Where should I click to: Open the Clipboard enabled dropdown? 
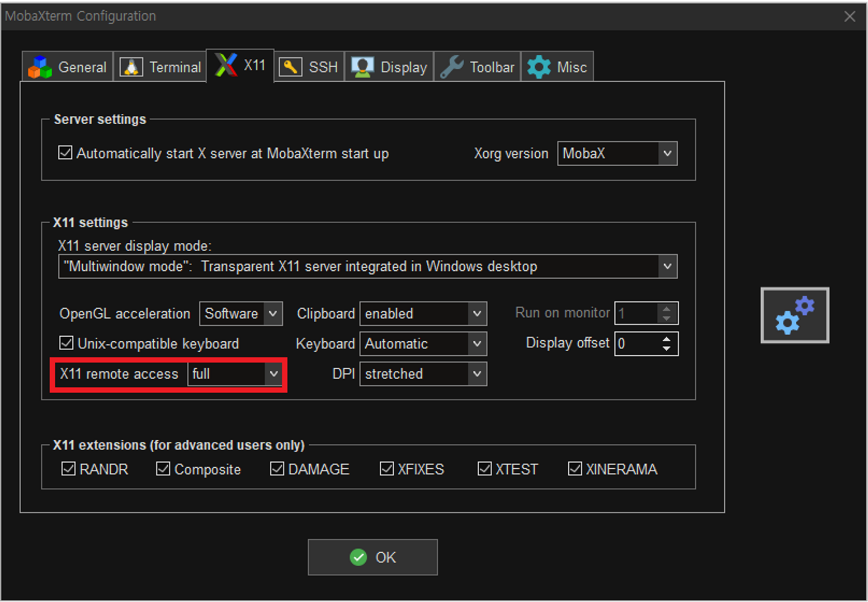click(477, 313)
